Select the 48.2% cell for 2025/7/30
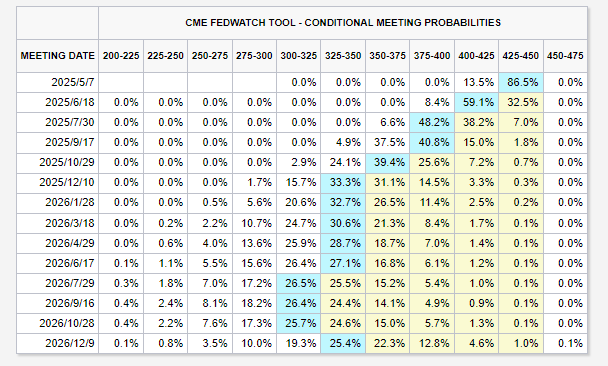The height and width of the screenshot is (366, 608). [432, 123]
